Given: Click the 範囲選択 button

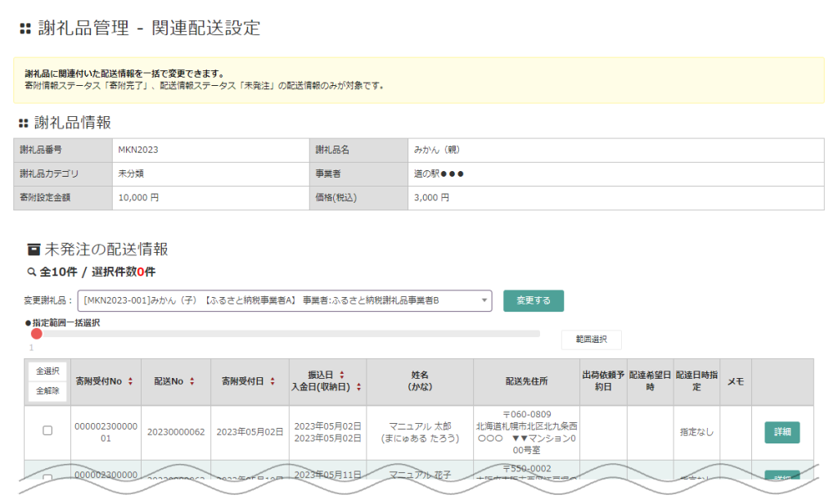Looking at the screenshot, I should tap(591, 340).
